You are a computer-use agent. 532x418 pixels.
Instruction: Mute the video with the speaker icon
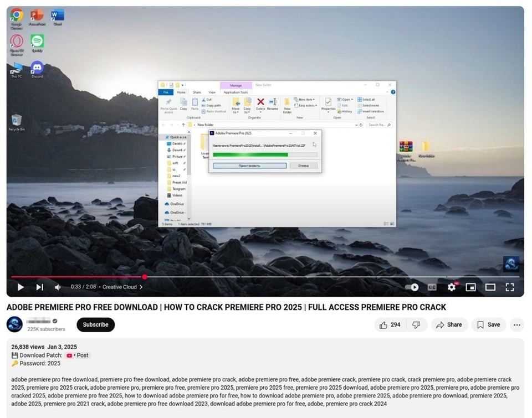[58, 287]
